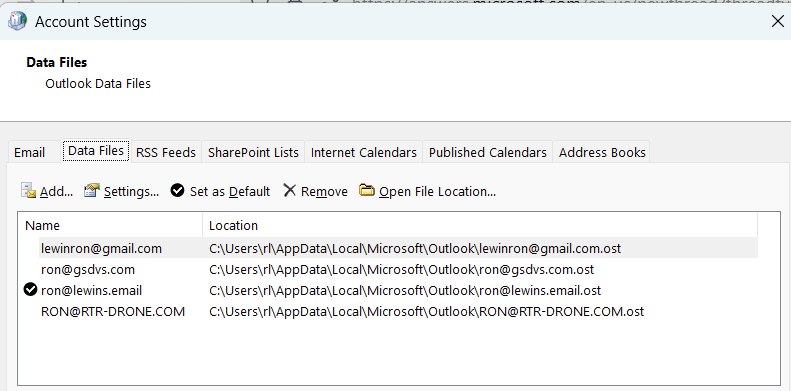Switch to the Email tab
Viewport: 791px width, 391px height.
(29, 152)
